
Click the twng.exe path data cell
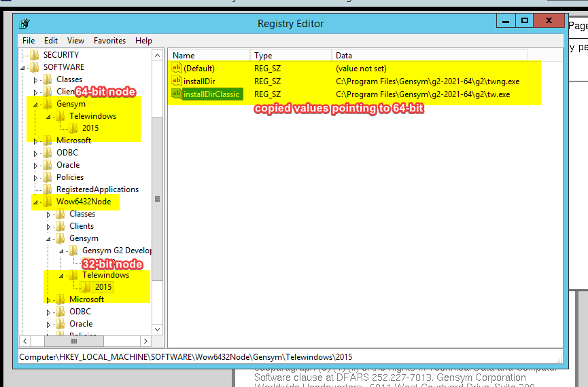pos(428,81)
